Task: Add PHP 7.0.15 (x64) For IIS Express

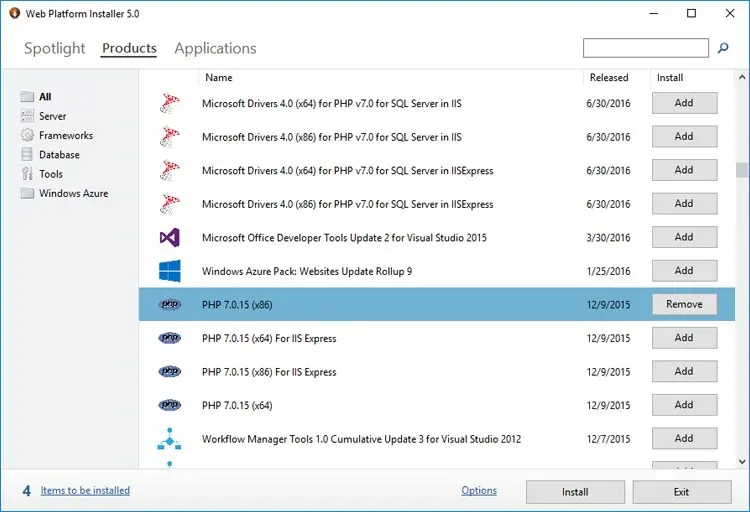Action: tap(684, 338)
